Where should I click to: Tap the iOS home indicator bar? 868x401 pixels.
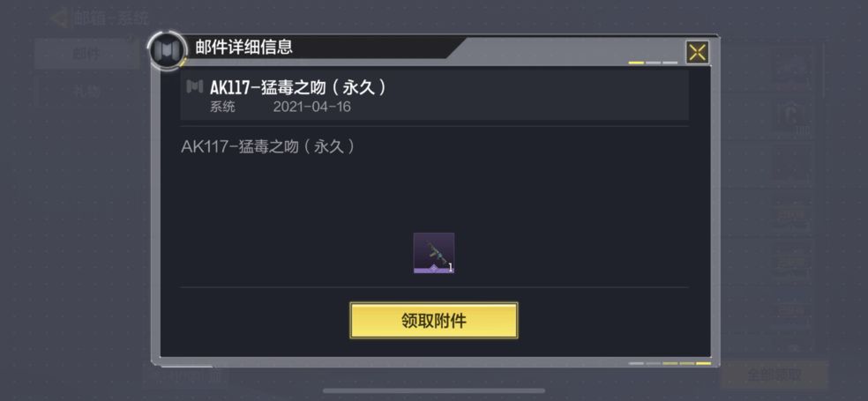tap(434, 390)
